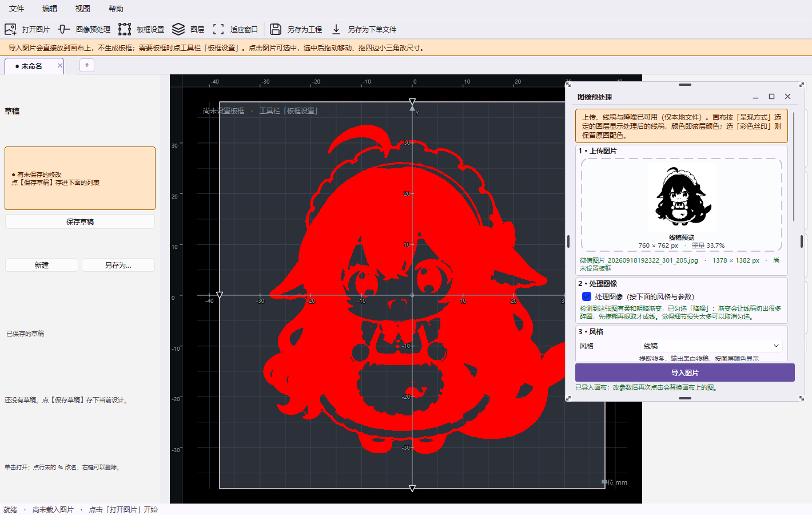Click the 新建 button

(42, 265)
